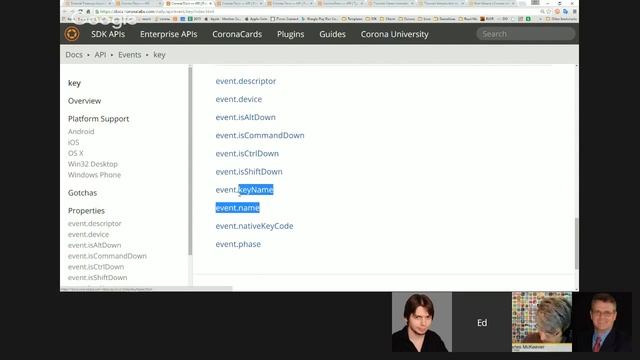640x360 pixels.
Task: Open the event.nativeKeyCode link
Action: coord(254,226)
